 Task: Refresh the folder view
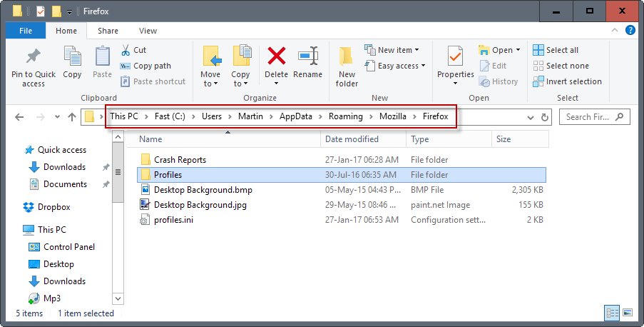tap(545, 118)
